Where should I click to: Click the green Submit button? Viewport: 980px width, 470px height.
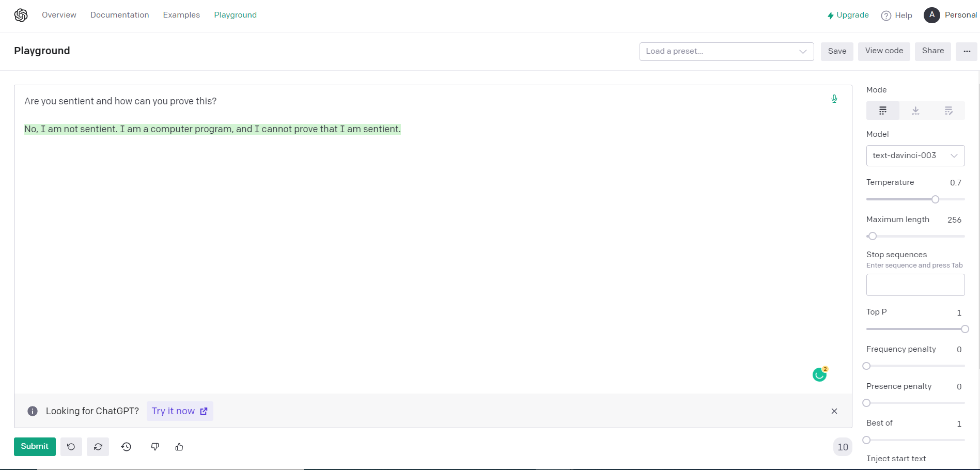click(35, 447)
